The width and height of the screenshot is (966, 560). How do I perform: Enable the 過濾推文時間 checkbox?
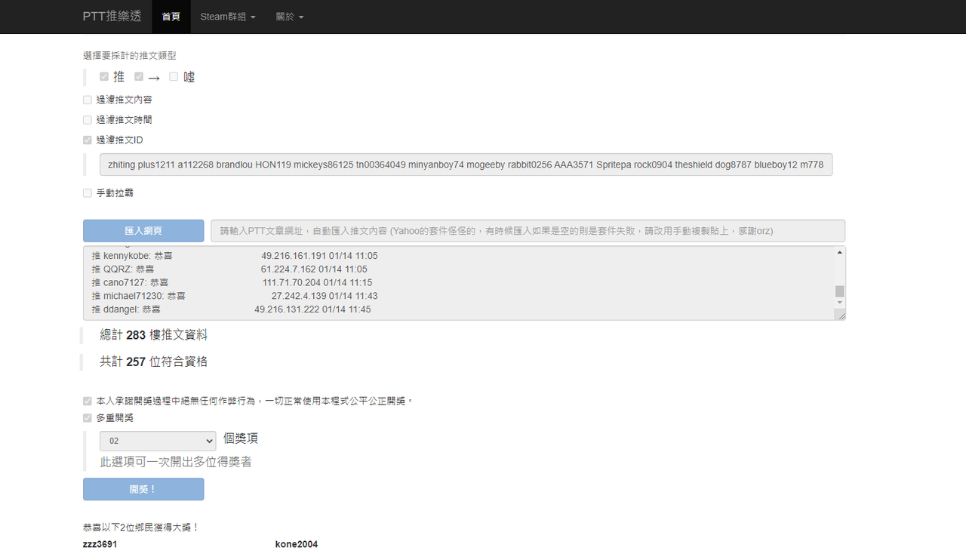(x=88, y=120)
